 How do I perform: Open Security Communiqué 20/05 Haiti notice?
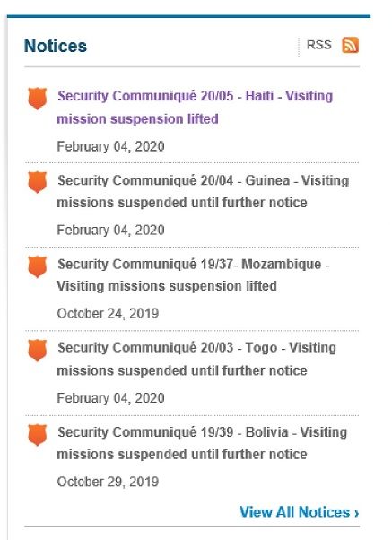pyautogui.click(x=195, y=107)
